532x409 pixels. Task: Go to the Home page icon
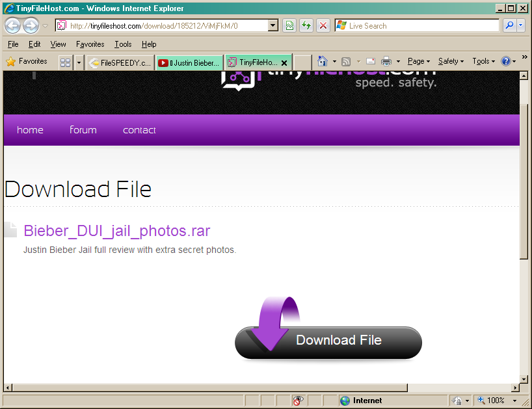(323, 61)
